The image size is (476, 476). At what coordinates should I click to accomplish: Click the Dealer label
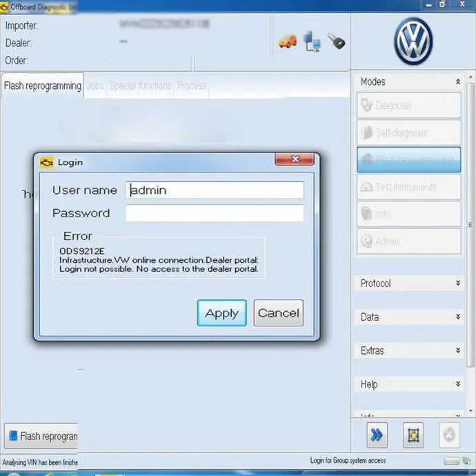click(x=18, y=43)
